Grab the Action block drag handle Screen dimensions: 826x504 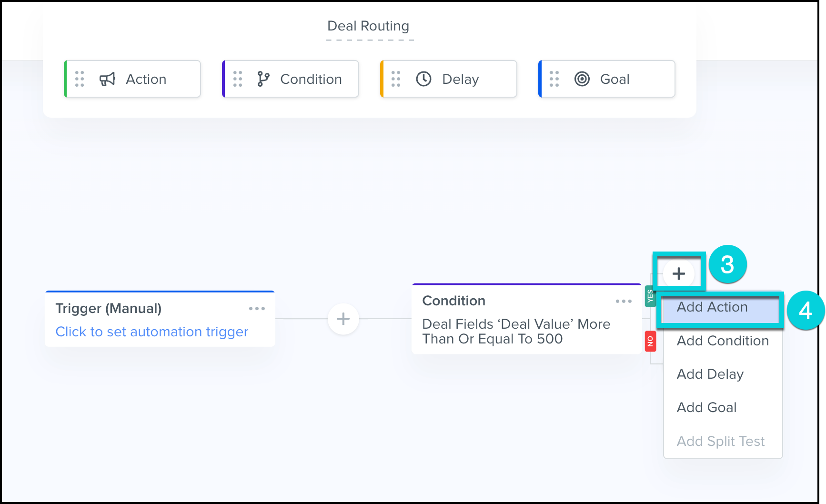80,79
